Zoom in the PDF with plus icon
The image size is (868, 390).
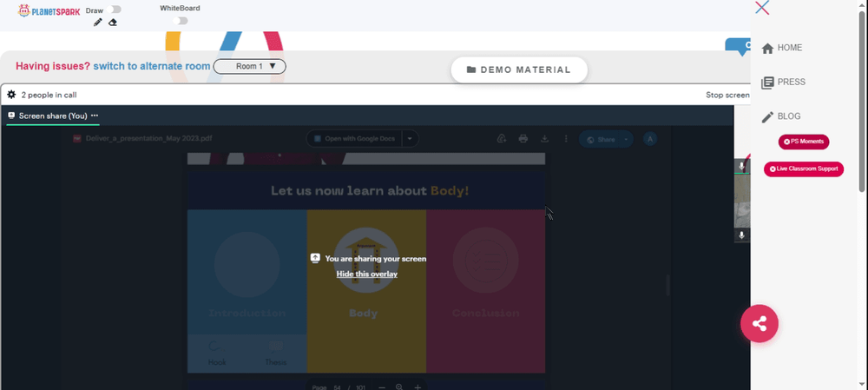click(x=418, y=387)
